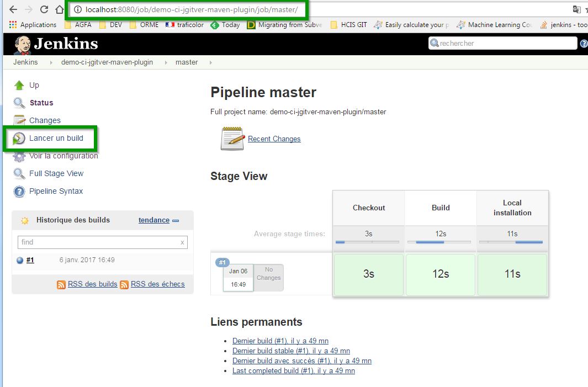Viewport: 588px width, 387px height.
Task: Click the green Up arrow icon
Action: click(19, 85)
